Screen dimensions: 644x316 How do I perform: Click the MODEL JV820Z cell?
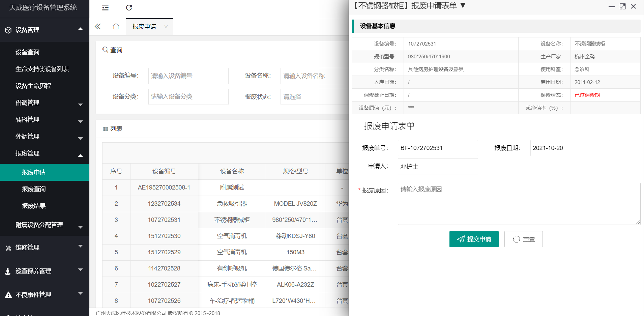tap(295, 204)
